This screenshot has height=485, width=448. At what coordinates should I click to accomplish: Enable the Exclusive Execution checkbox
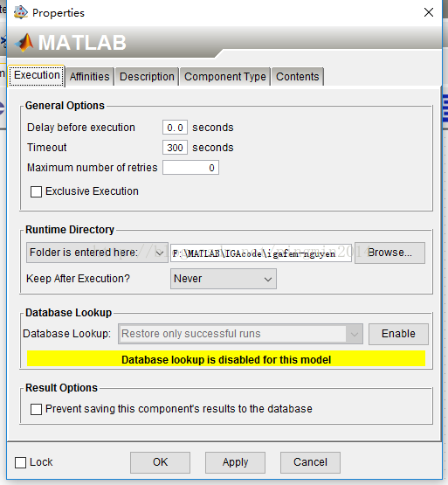[36, 191]
